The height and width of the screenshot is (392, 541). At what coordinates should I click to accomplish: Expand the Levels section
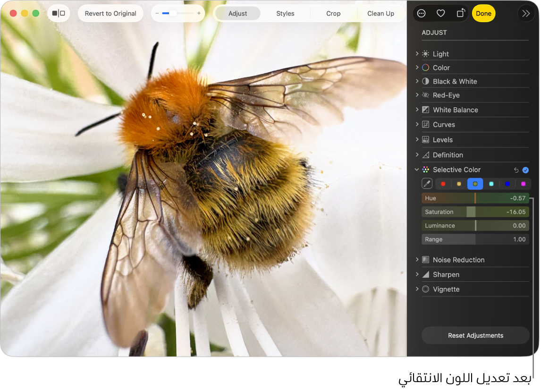point(418,140)
